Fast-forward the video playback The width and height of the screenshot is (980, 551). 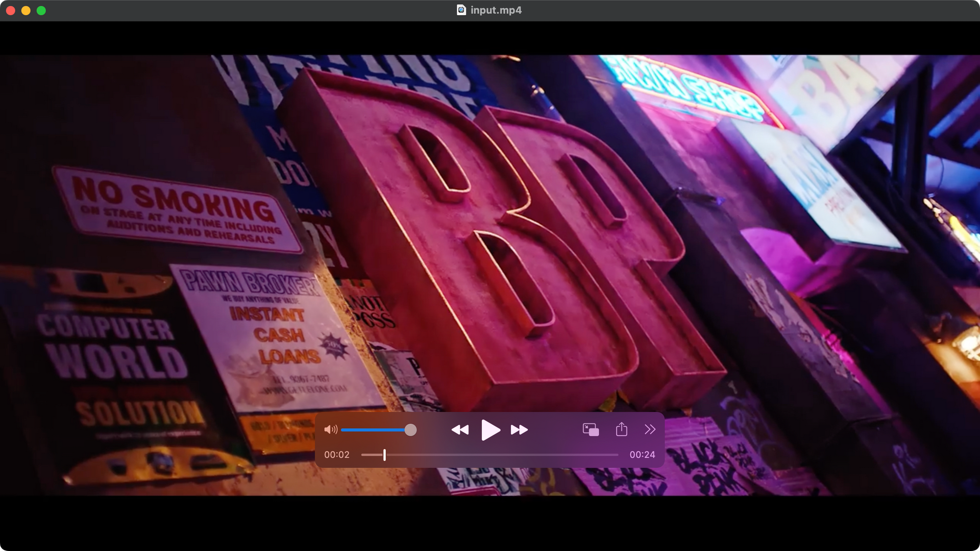(520, 430)
